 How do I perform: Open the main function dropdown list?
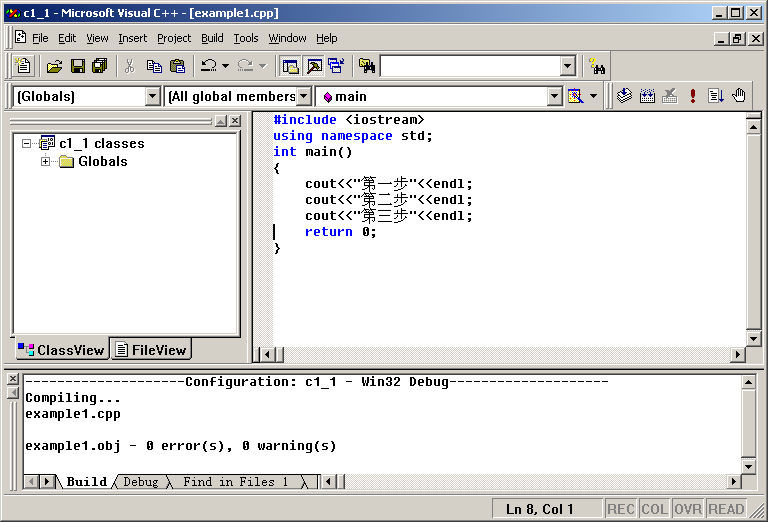(555, 96)
